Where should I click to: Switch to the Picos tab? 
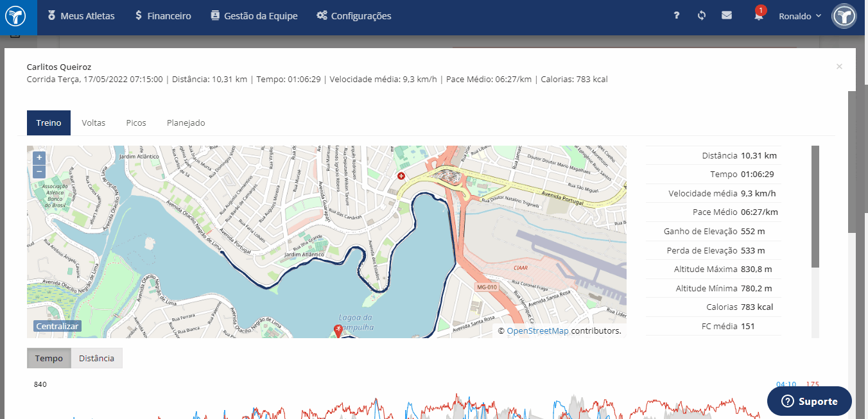pyautogui.click(x=136, y=123)
